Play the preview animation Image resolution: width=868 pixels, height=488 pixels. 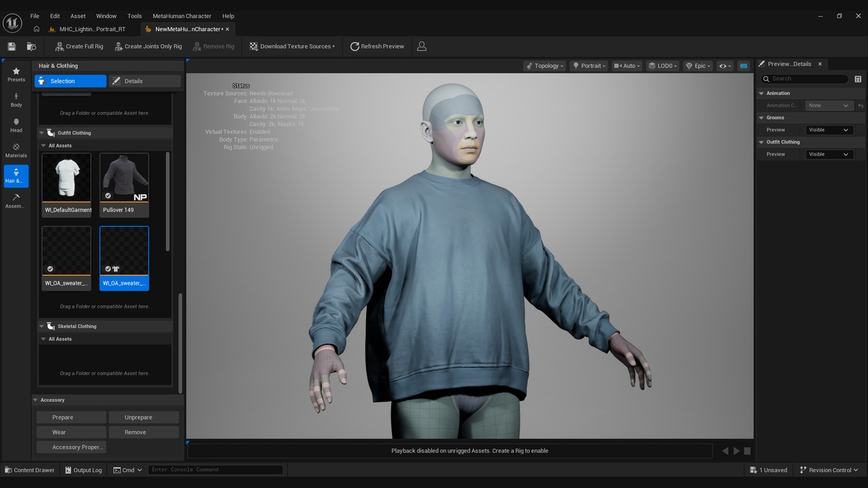[736, 451]
